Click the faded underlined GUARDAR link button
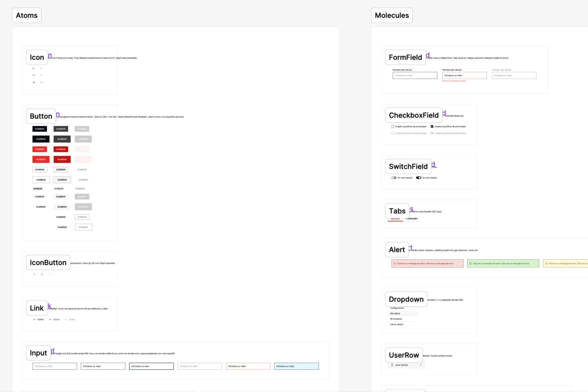588x392 pixels. 80,189
